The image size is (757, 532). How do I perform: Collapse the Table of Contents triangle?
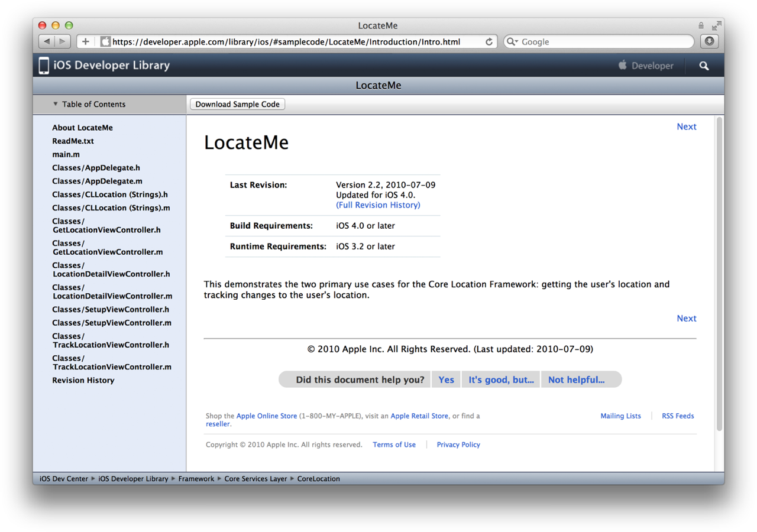coord(56,104)
